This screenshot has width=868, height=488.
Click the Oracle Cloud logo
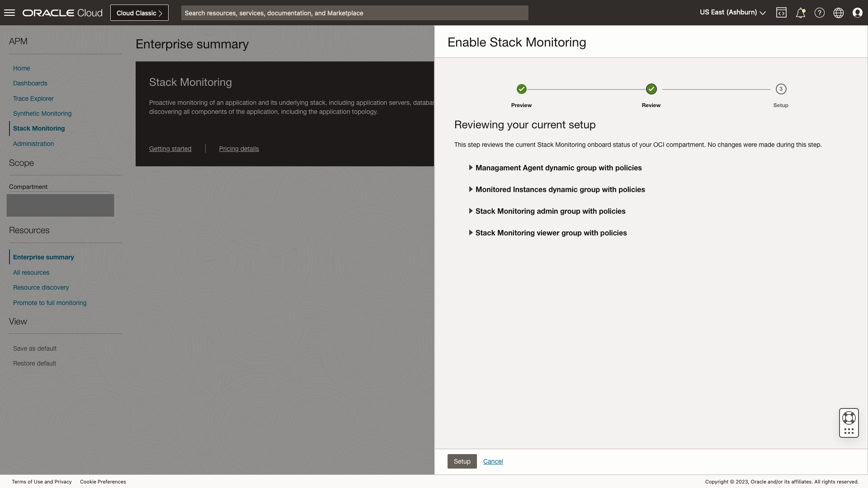point(62,12)
